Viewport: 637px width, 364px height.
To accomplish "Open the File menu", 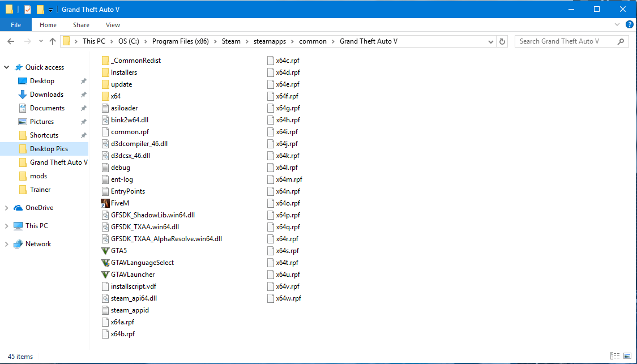I will point(16,25).
